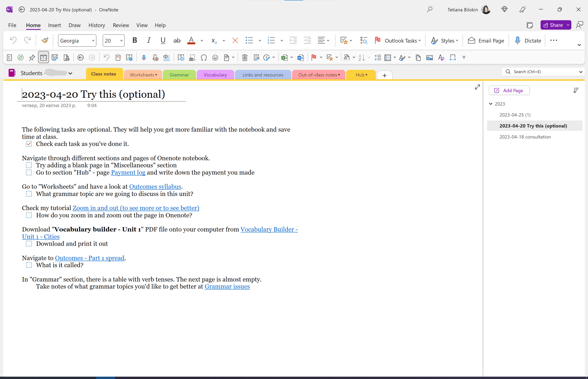
Task: Open the Insert ribbon tab
Action: tap(55, 25)
